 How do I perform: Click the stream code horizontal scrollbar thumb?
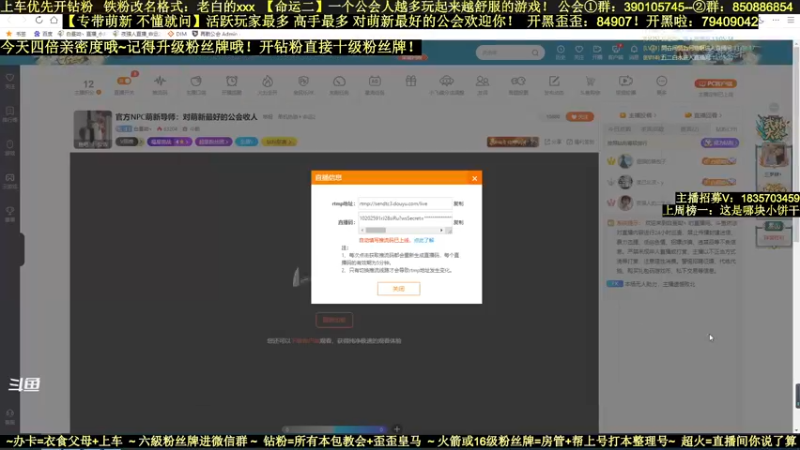[376, 231]
